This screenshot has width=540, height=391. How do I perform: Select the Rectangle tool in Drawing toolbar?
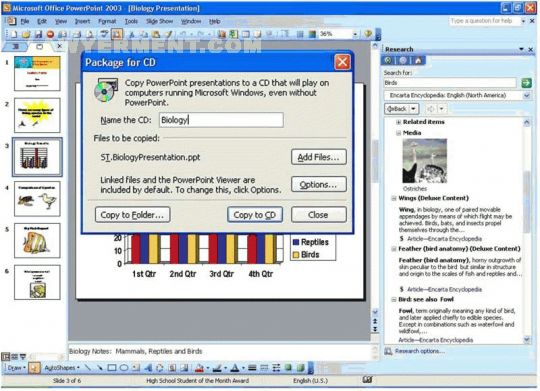coord(112,368)
